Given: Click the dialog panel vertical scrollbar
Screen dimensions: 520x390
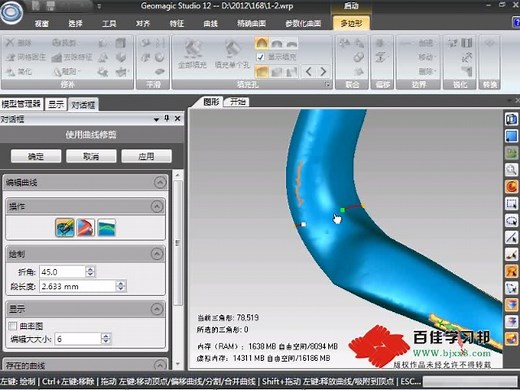Looking at the screenshot, I should [178, 243].
